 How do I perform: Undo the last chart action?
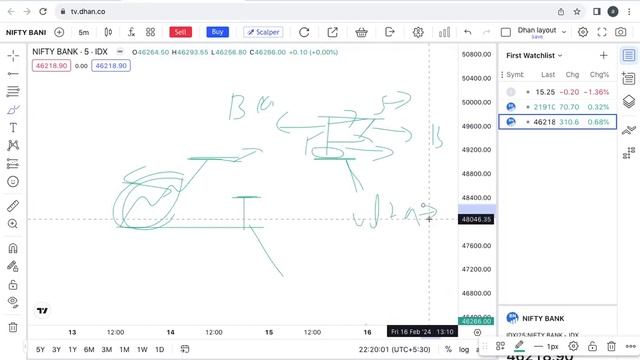[468, 32]
